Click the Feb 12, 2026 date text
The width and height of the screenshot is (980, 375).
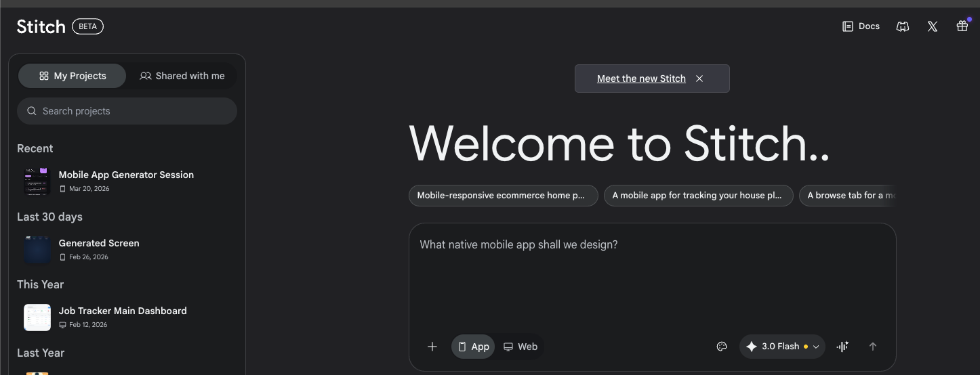click(88, 325)
